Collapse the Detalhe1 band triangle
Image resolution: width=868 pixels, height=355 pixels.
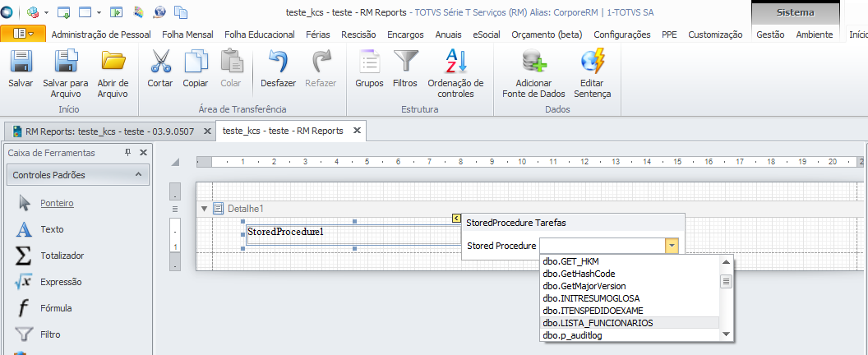205,209
